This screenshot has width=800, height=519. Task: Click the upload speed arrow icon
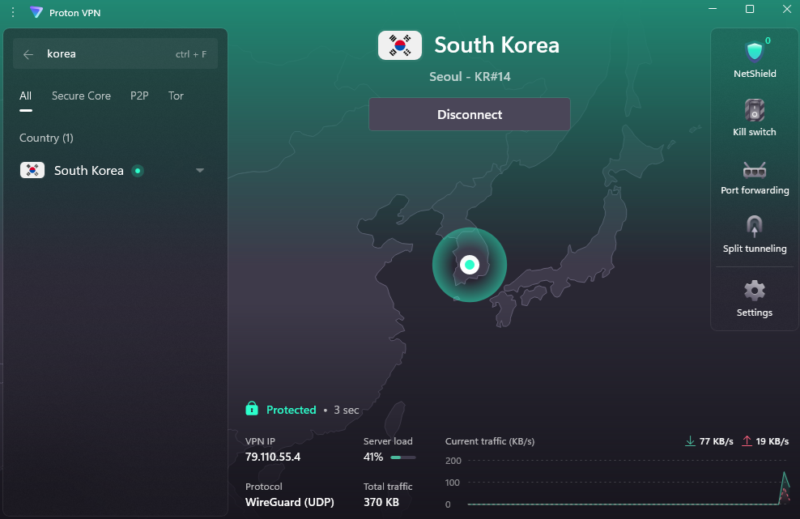coord(746,441)
